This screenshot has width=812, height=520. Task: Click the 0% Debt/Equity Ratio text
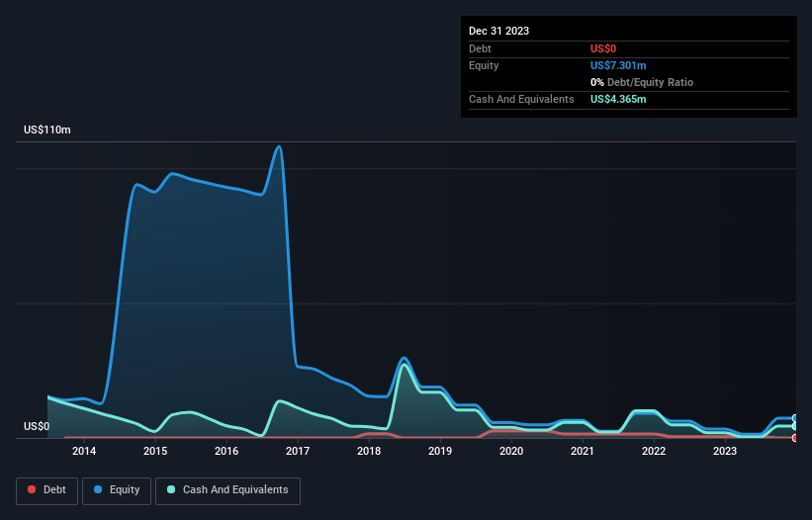(x=642, y=82)
